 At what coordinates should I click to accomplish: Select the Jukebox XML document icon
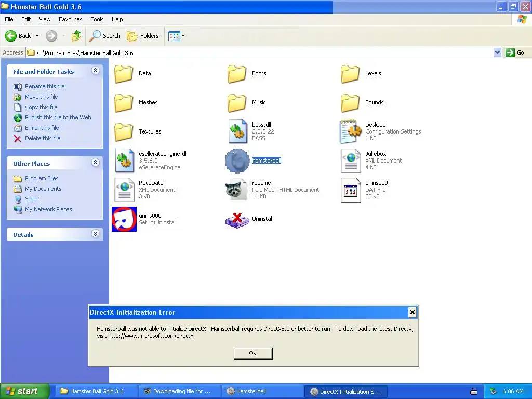click(351, 161)
